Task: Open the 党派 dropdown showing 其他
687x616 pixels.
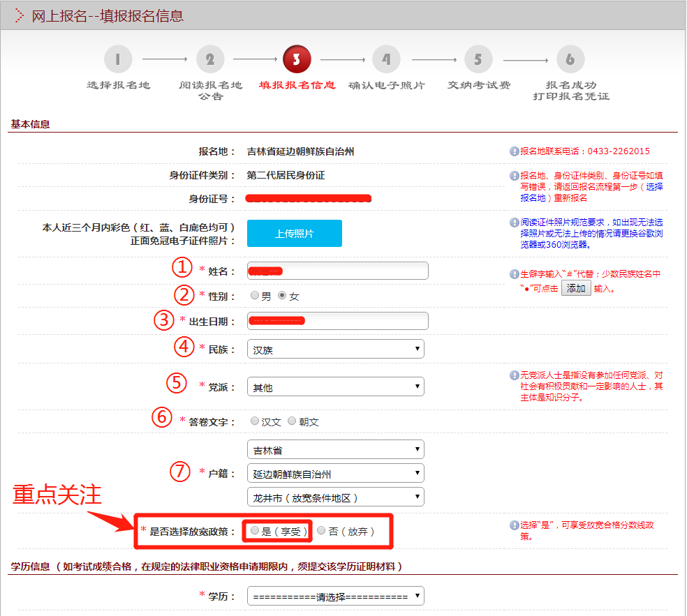Action: tap(335, 386)
